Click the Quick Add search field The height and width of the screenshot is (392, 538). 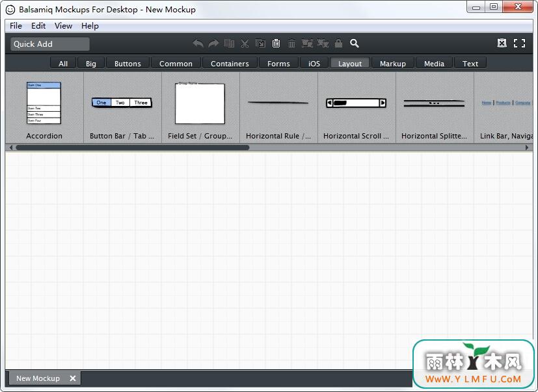click(50, 44)
